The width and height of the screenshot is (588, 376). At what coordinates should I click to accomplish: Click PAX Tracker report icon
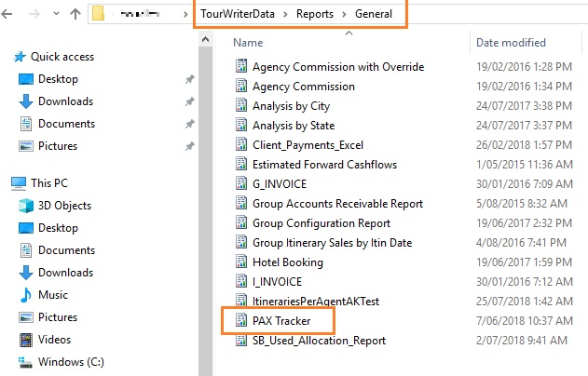[241, 320]
